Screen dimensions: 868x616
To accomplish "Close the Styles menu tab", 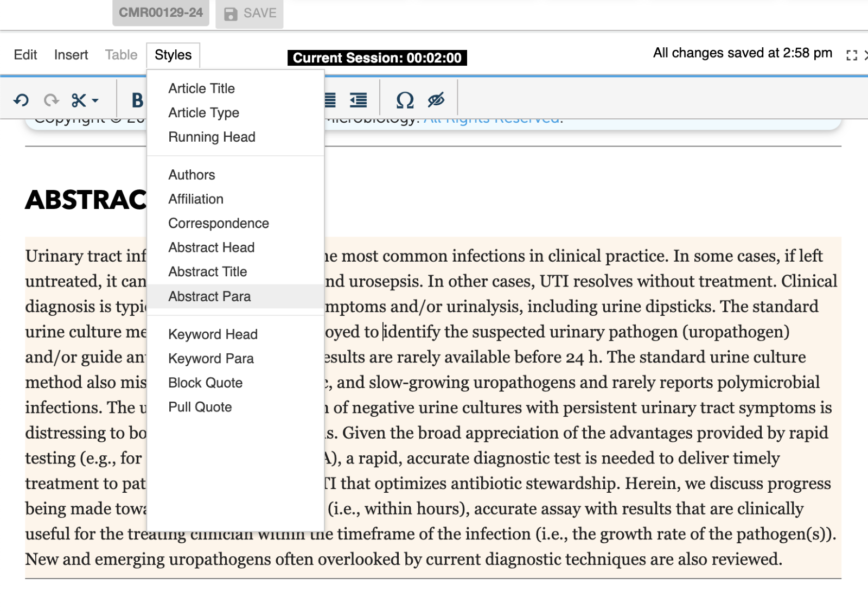I will pyautogui.click(x=173, y=55).
